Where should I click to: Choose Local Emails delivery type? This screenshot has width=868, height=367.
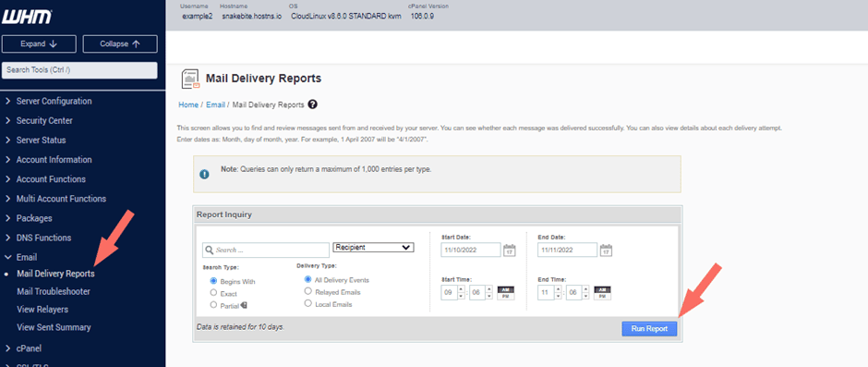coord(307,303)
